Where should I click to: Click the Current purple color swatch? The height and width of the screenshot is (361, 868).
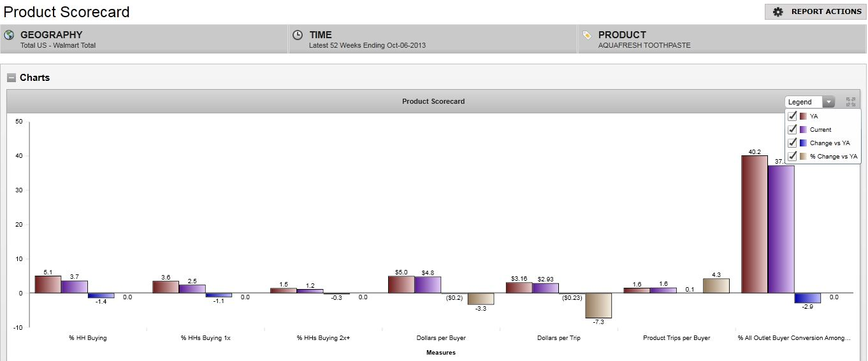pos(803,129)
